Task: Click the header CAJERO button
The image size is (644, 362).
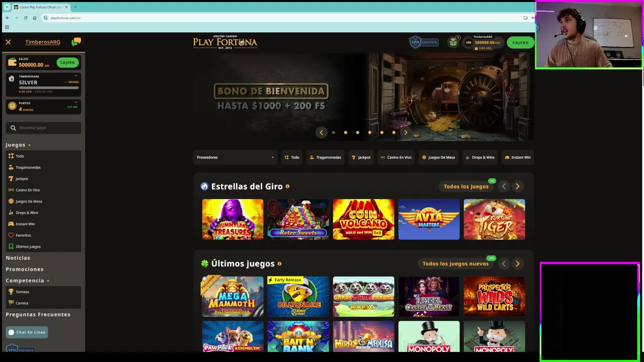Action: tap(520, 43)
